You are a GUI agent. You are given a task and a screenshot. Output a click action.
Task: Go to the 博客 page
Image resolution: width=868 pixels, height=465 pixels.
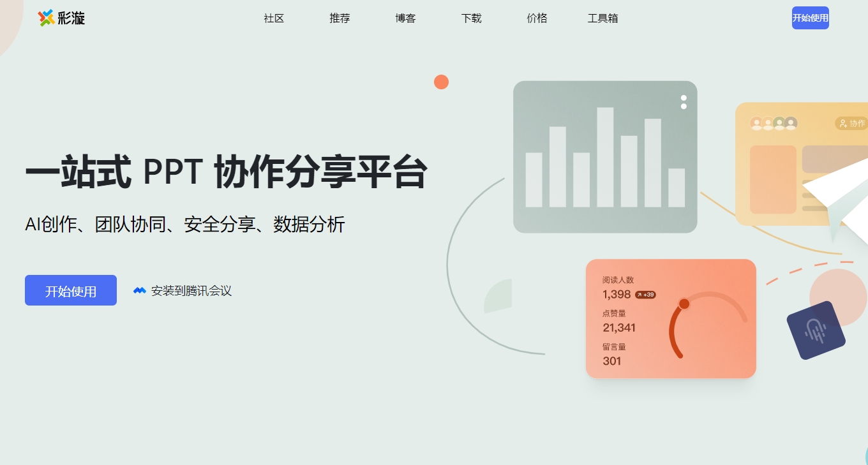coord(405,18)
